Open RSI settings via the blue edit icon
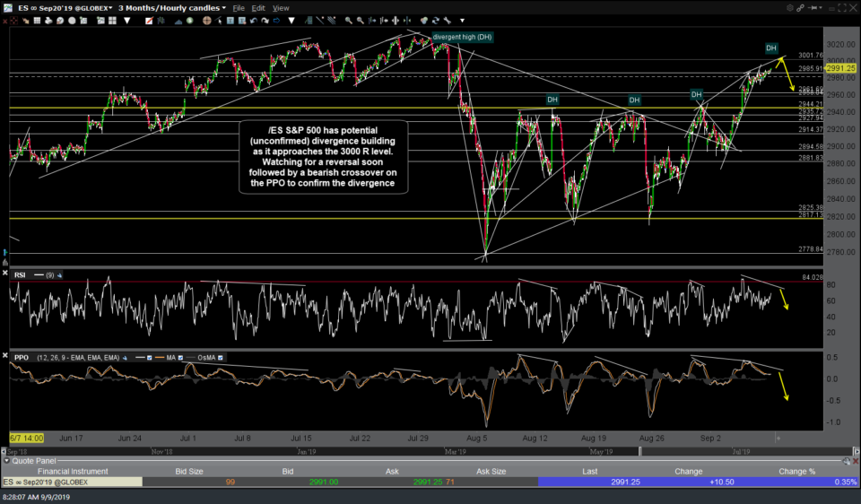Image resolution: width=861 pixels, height=504 pixels. 59,275
